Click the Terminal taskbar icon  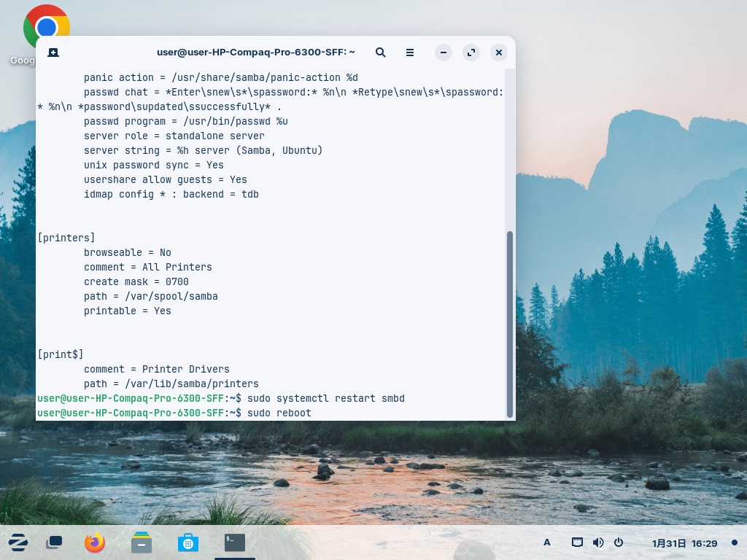(235, 542)
